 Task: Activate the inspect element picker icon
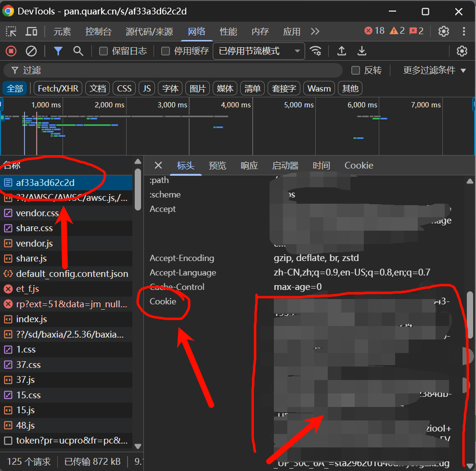click(11, 31)
